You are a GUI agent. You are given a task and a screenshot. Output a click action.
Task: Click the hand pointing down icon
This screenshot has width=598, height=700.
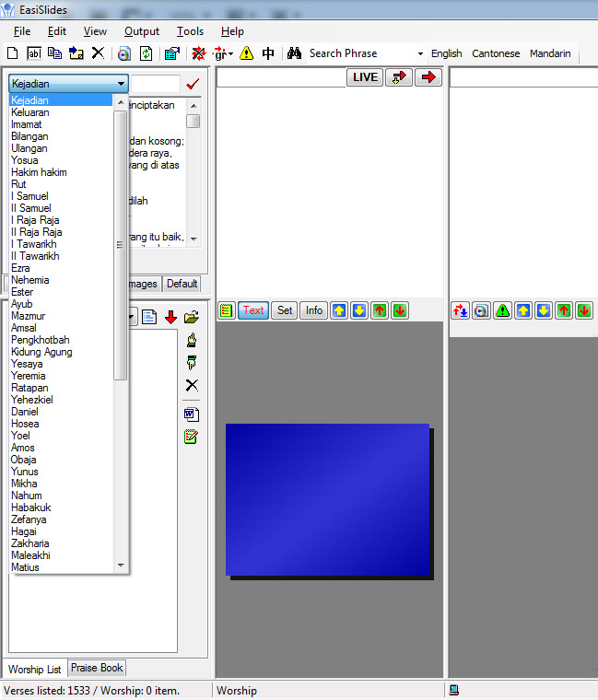click(192, 363)
